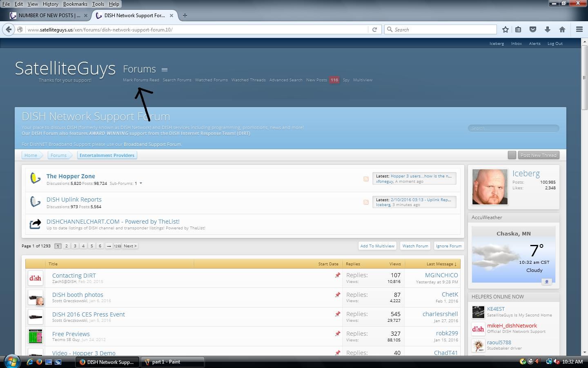Open the Bookmarks menu
The width and height of the screenshot is (588, 368).
click(75, 4)
